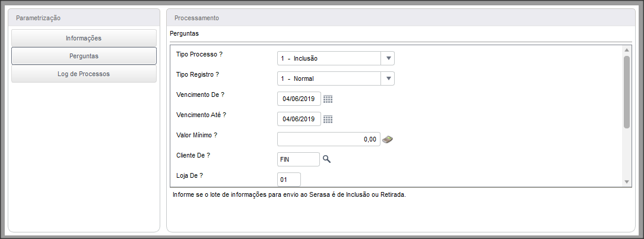
Task: Click the scrollbar up arrow in Perguntas
Action: [x=626, y=49]
